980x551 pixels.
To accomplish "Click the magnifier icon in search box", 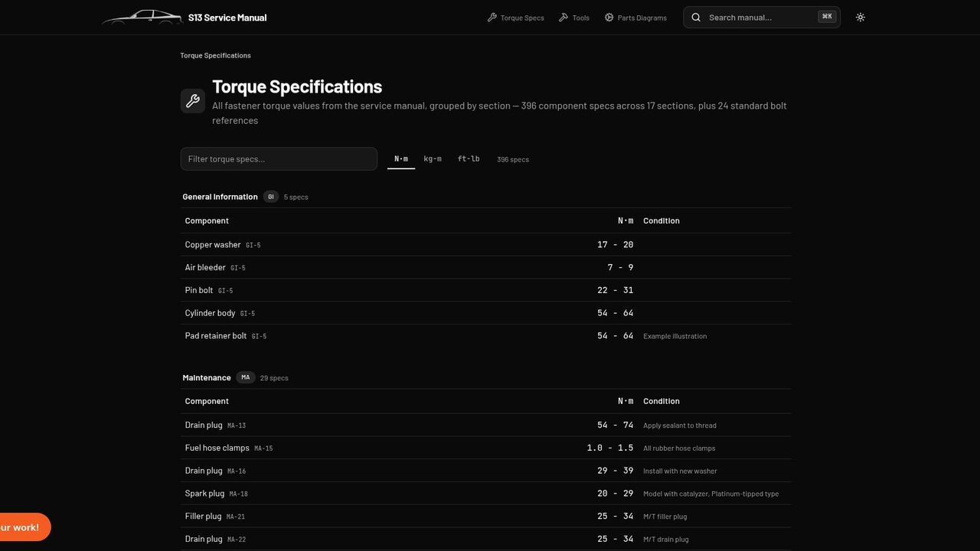I will tap(696, 17).
